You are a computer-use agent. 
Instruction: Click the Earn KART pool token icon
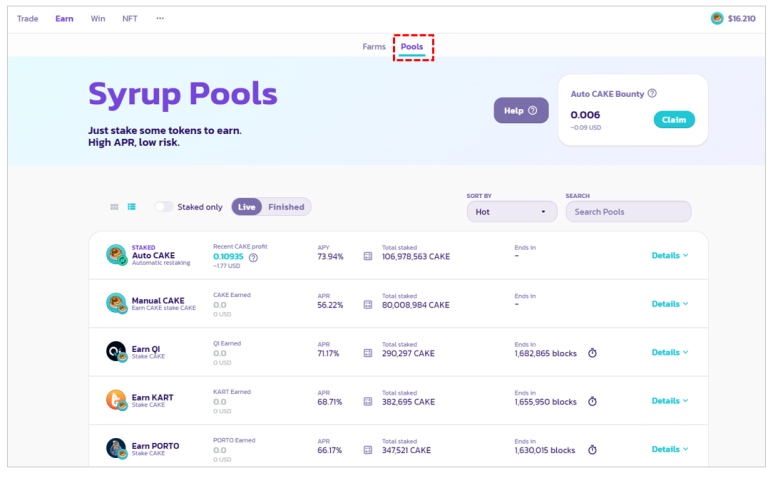(x=116, y=400)
